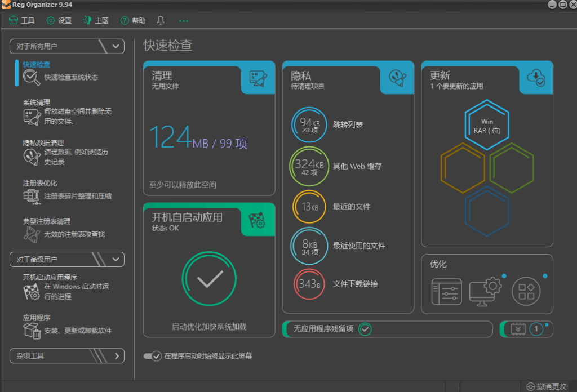Click the 启动优化加快系统加载 text
The height and width of the screenshot is (392, 577).
click(x=209, y=327)
